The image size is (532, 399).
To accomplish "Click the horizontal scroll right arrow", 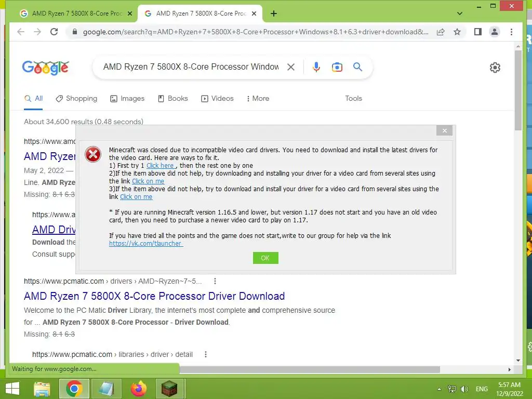I will 509,369.
